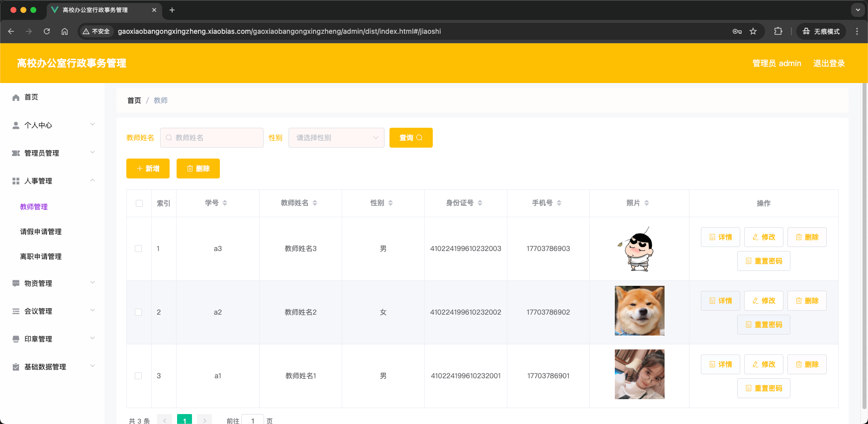The width and height of the screenshot is (868, 424).
Task: Click the grid icon for 人事管理
Action: tap(16, 181)
